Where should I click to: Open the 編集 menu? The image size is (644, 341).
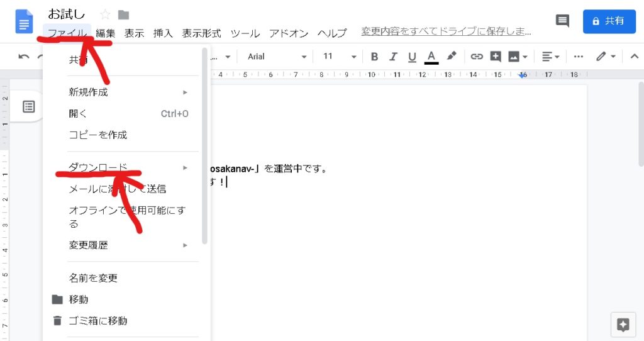[106, 33]
